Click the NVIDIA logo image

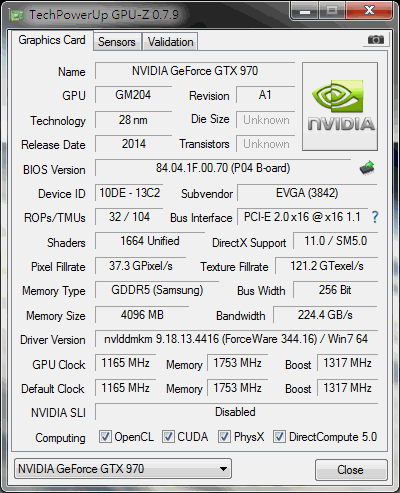coord(340,107)
